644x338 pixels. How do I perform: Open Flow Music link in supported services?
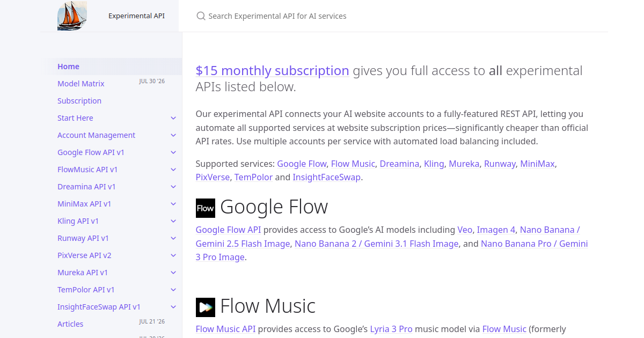pos(354,164)
